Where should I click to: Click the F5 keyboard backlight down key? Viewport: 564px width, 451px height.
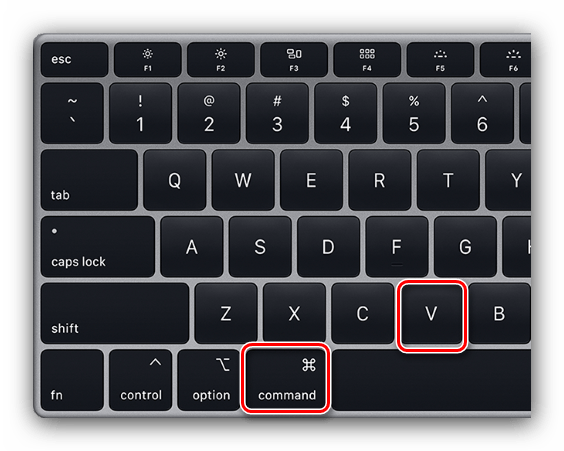(x=440, y=59)
